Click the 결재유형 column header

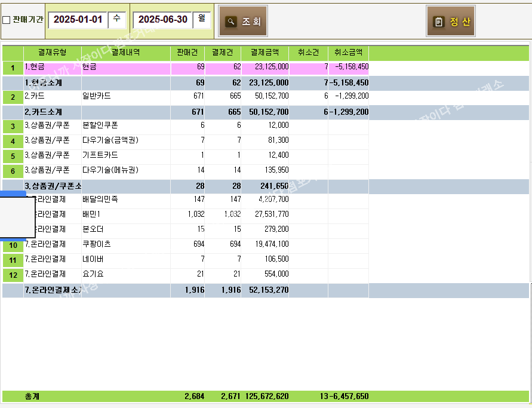(53, 53)
